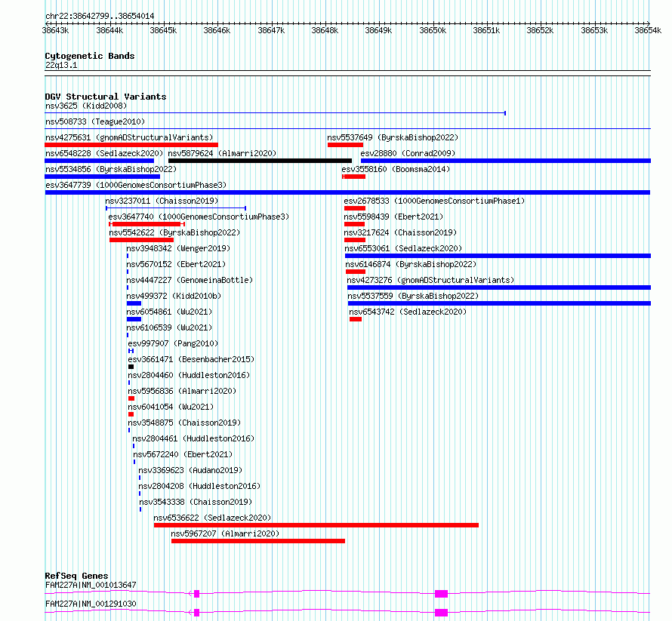
Task: Open nsv5672240 (Ebert2021) label
Action: 183,454
